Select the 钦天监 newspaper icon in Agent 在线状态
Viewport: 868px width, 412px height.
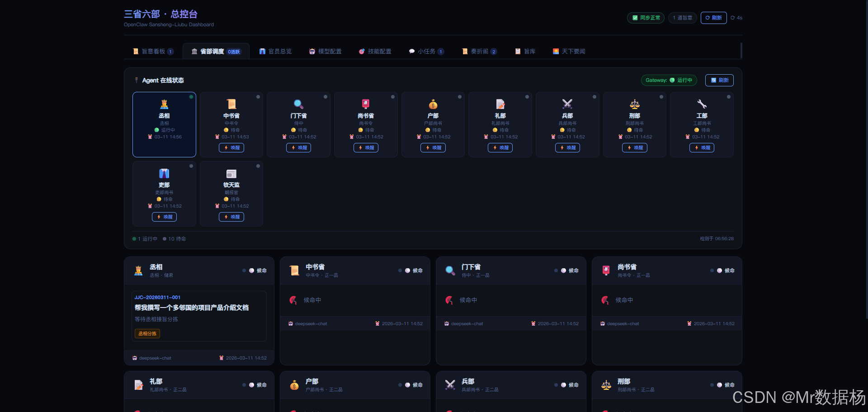tap(231, 174)
